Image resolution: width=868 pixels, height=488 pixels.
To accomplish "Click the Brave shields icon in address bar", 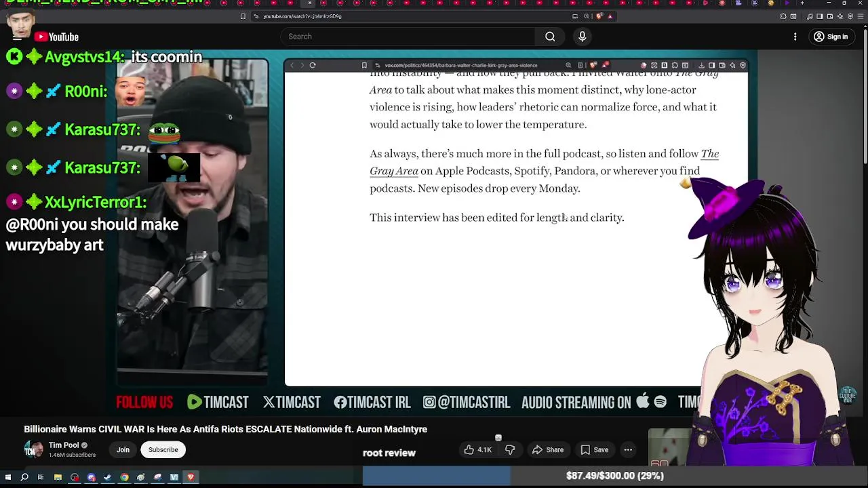I will click(599, 16).
